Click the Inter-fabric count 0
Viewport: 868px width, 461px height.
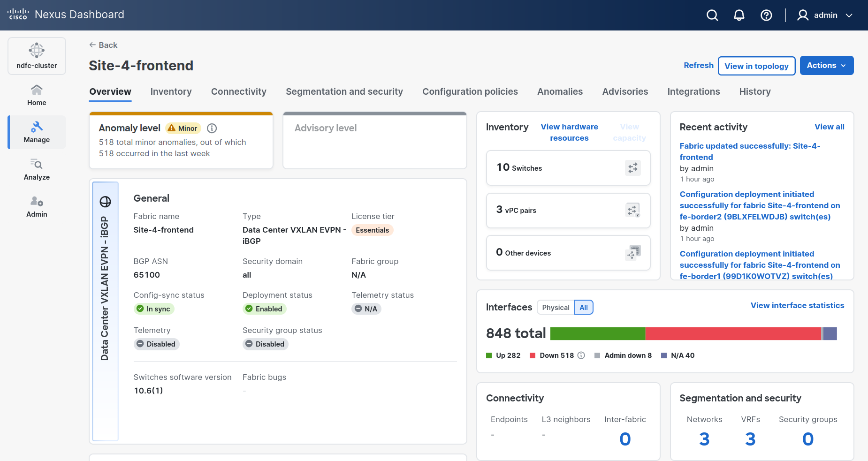(x=625, y=439)
